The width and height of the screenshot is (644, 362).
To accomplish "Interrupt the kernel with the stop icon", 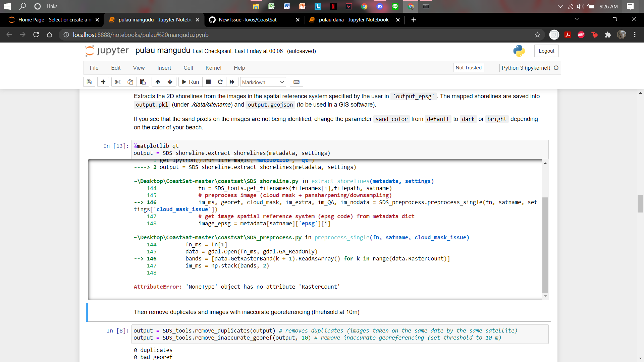I will pos(208,82).
